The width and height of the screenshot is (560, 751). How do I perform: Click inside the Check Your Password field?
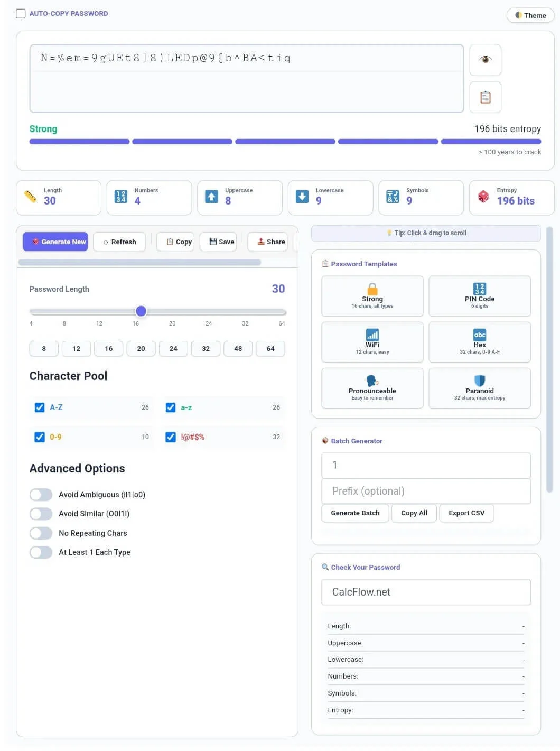(x=426, y=592)
